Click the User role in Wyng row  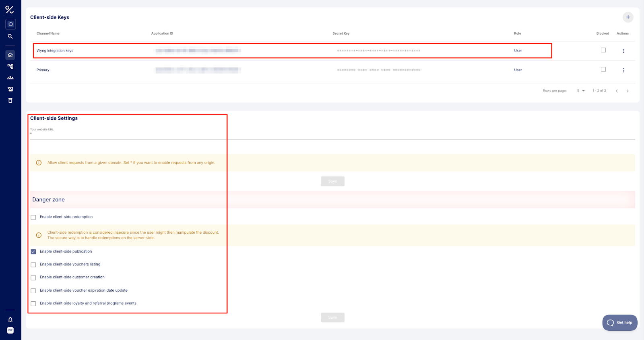[518, 51]
